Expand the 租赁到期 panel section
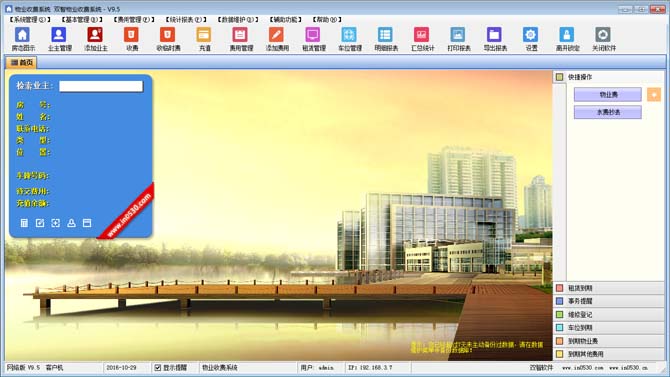The height and width of the screenshot is (377, 670). [x=608, y=288]
